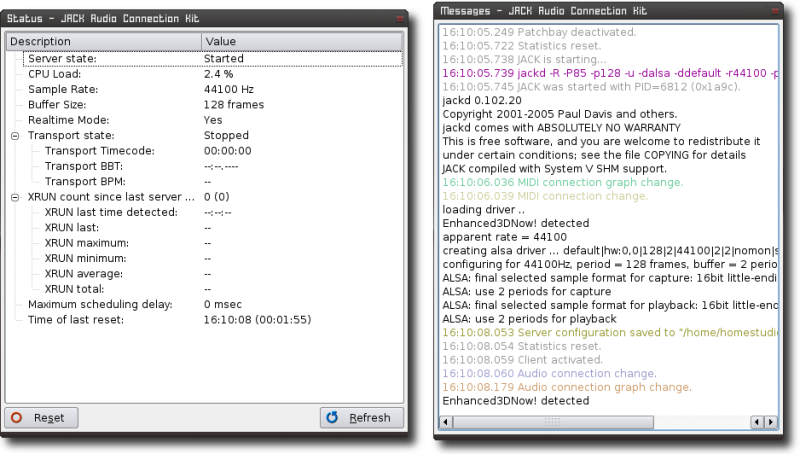This screenshot has height=454, width=800.
Task: Click 'JACK compiled with System V SHM' line
Action: (555, 169)
